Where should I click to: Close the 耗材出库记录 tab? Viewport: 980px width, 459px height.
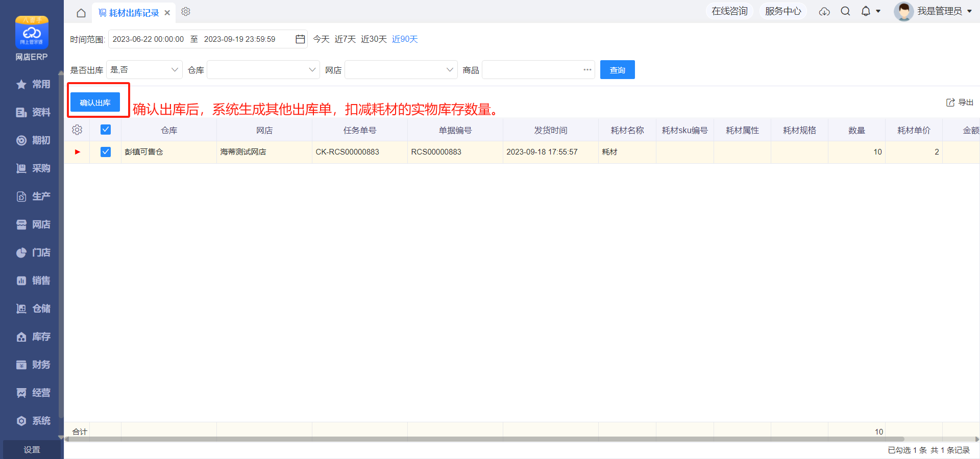tap(167, 13)
